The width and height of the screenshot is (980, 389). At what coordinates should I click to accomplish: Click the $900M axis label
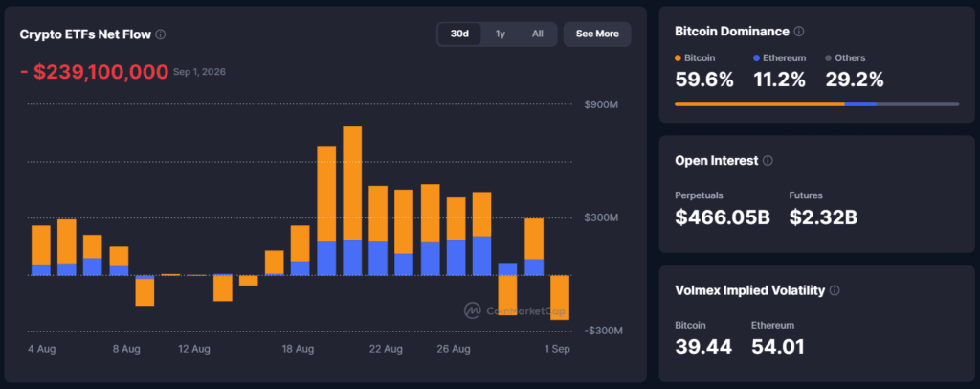tap(601, 105)
